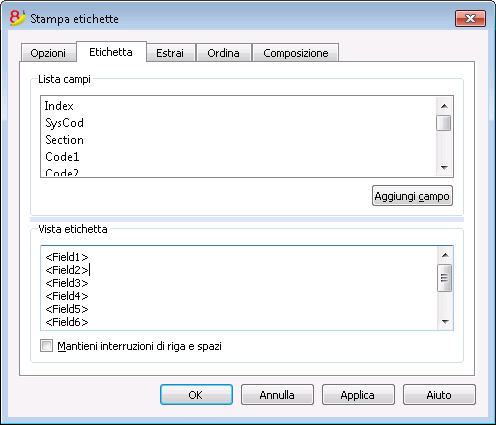Image resolution: width=496 pixels, height=425 pixels.
Task: Click the Banana app icon in title bar
Action: pos(17,18)
